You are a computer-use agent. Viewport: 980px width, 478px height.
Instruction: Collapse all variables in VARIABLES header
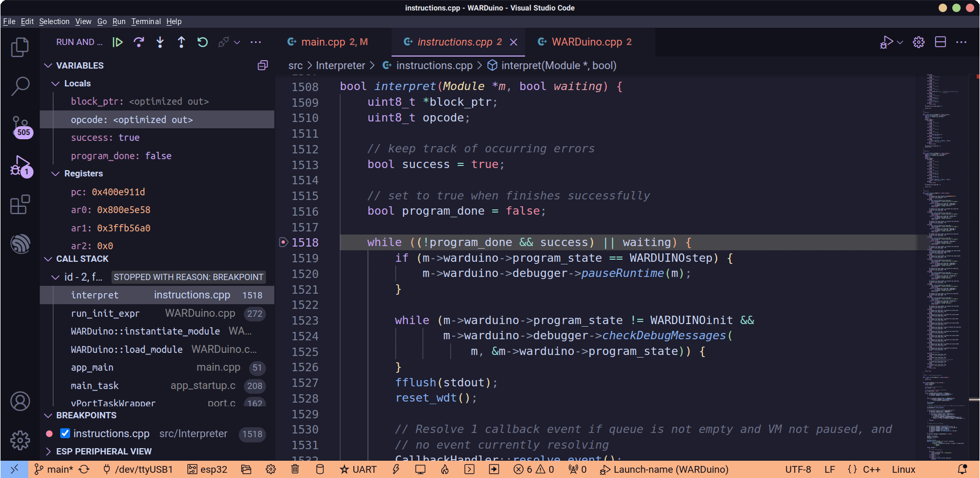[263, 65]
